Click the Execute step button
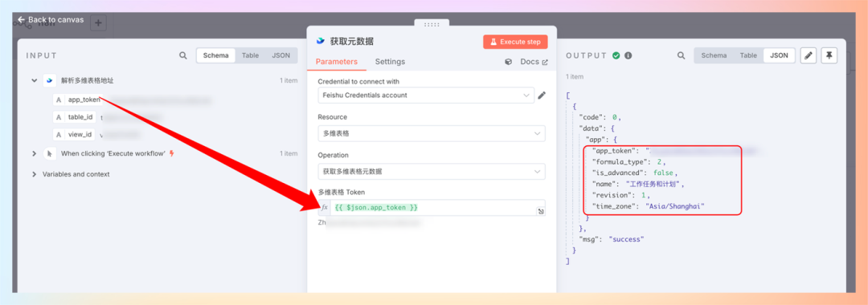 (515, 42)
